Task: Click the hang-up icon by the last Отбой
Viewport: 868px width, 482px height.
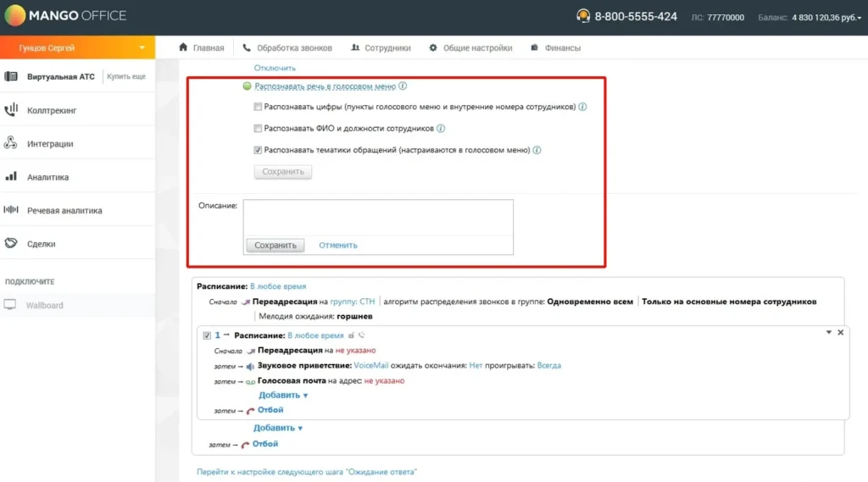Action: tap(245, 445)
